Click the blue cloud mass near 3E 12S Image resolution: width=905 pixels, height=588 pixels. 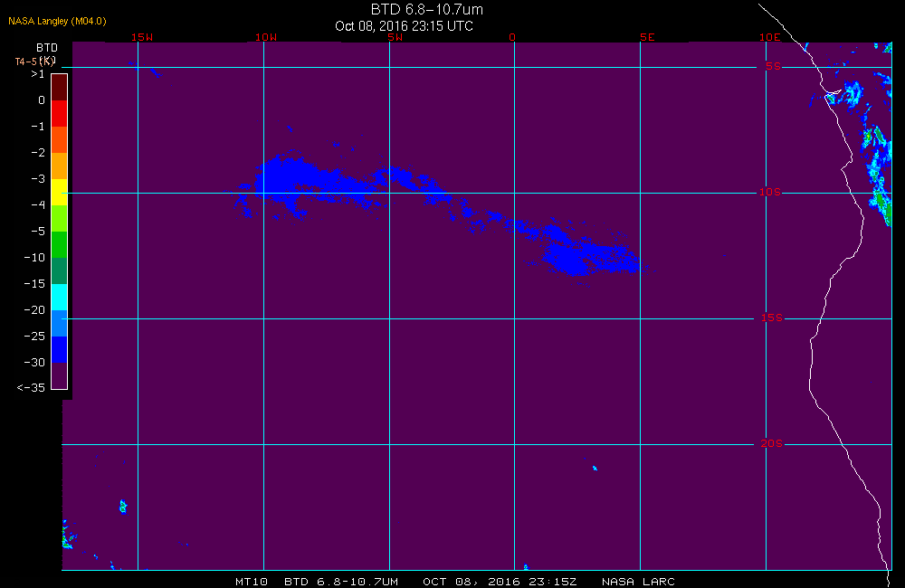pos(589,257)
